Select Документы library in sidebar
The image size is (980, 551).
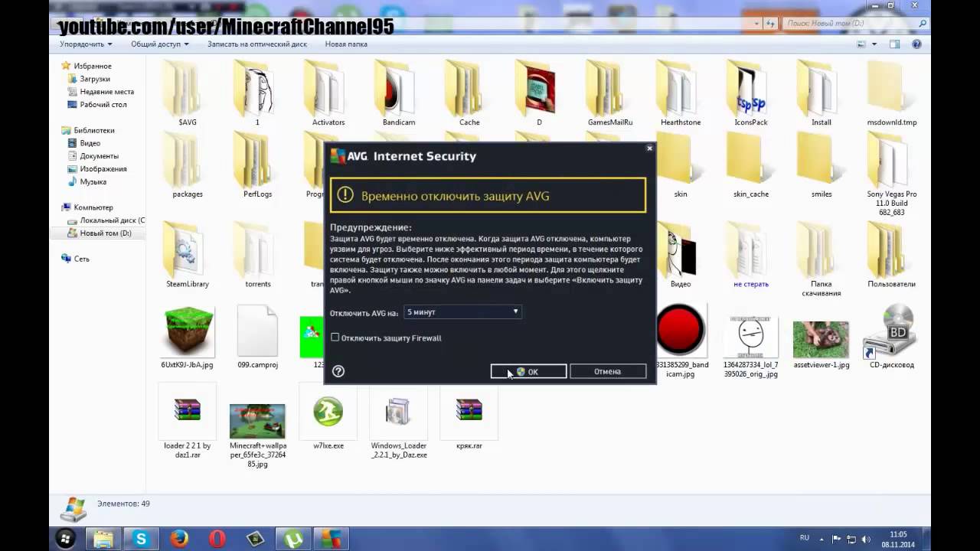pyautogui.click(x=99, y=156)
